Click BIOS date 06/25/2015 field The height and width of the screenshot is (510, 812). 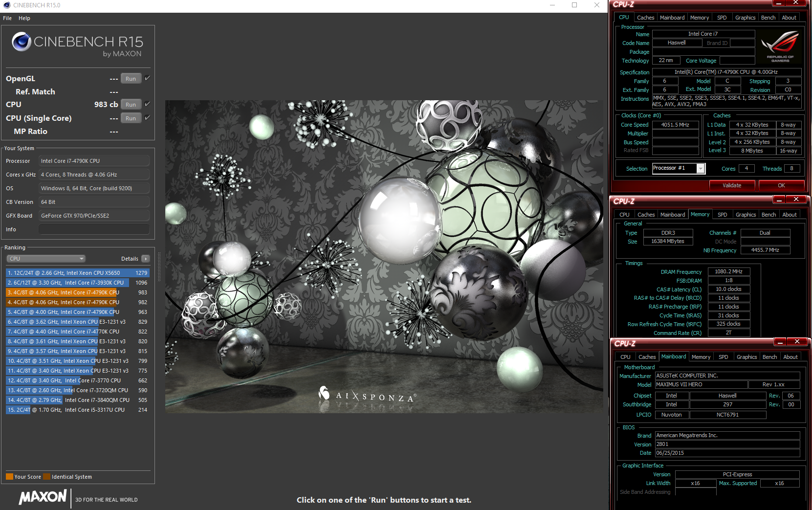point(727,453)
